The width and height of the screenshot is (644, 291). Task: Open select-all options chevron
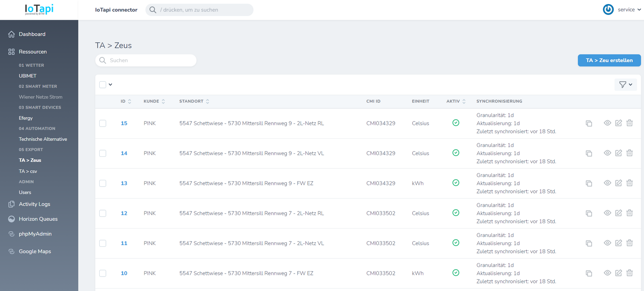(x=110, y=85)
